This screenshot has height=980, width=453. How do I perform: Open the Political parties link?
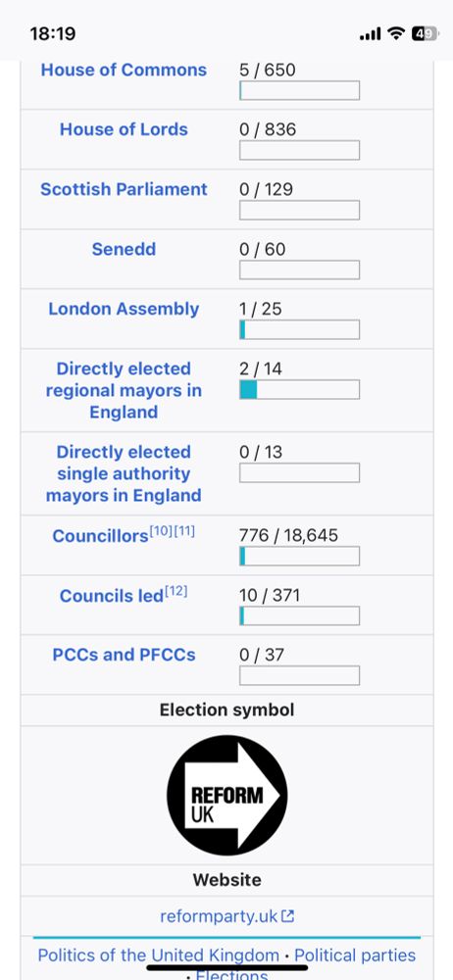355,955
